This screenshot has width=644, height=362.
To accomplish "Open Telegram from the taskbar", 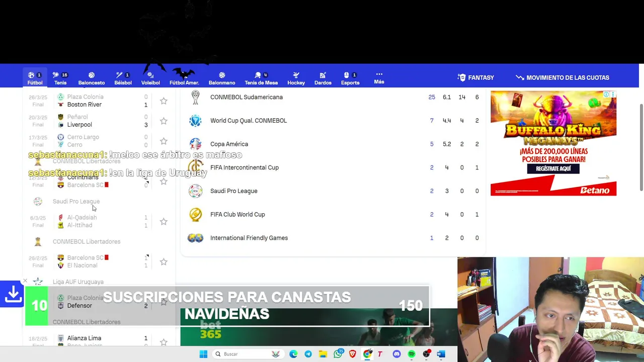I will [x=308, y=354].
